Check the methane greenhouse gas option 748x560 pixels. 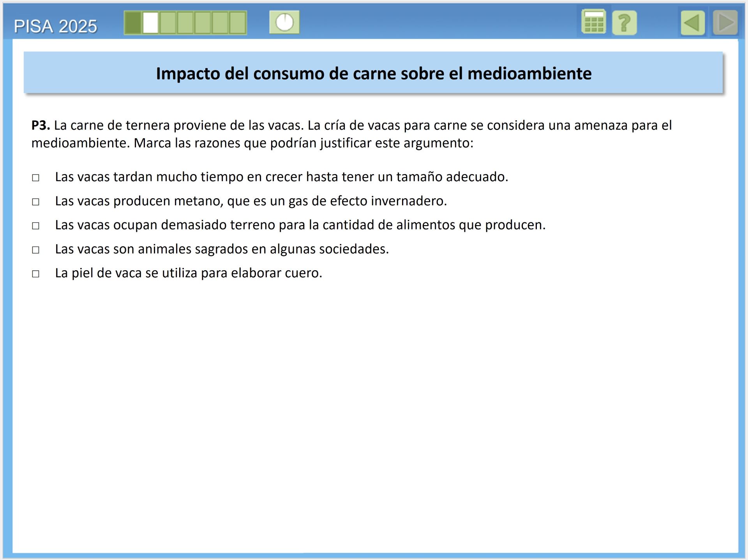[x=35, y=202]
